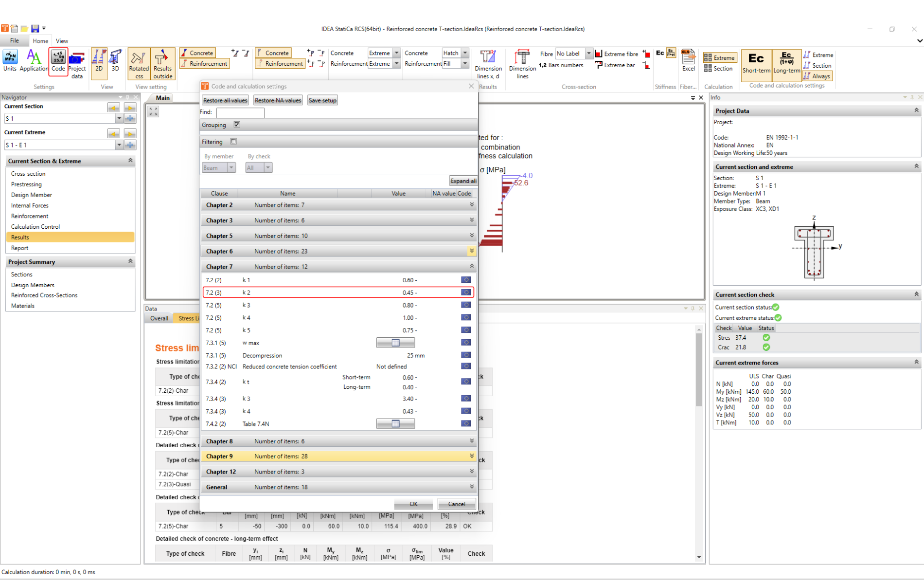The height and width of the screenshot is (584, 924).
Task: Toggle the w max switch
Action: [x=395, y=343]
